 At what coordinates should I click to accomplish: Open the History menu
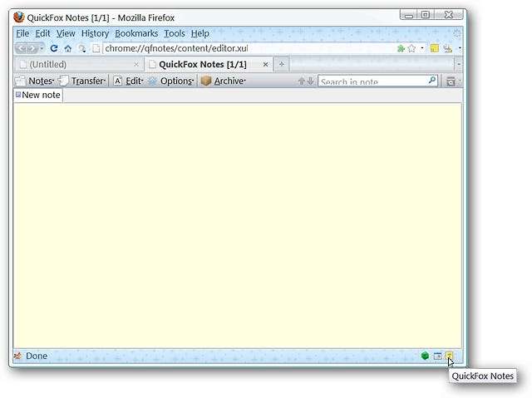pyautogui.click(x=95, y=33)
